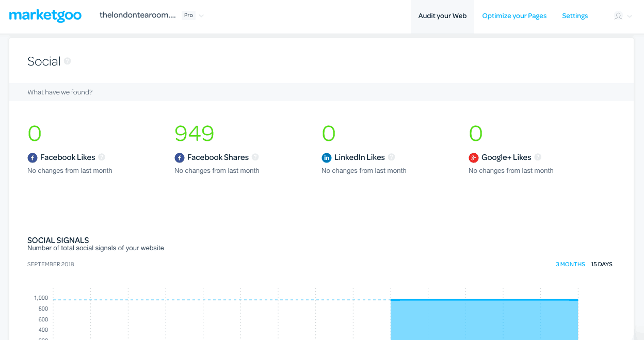Click the chart subtitle about total social signals

pyautogui.click(x=95, y=248)
